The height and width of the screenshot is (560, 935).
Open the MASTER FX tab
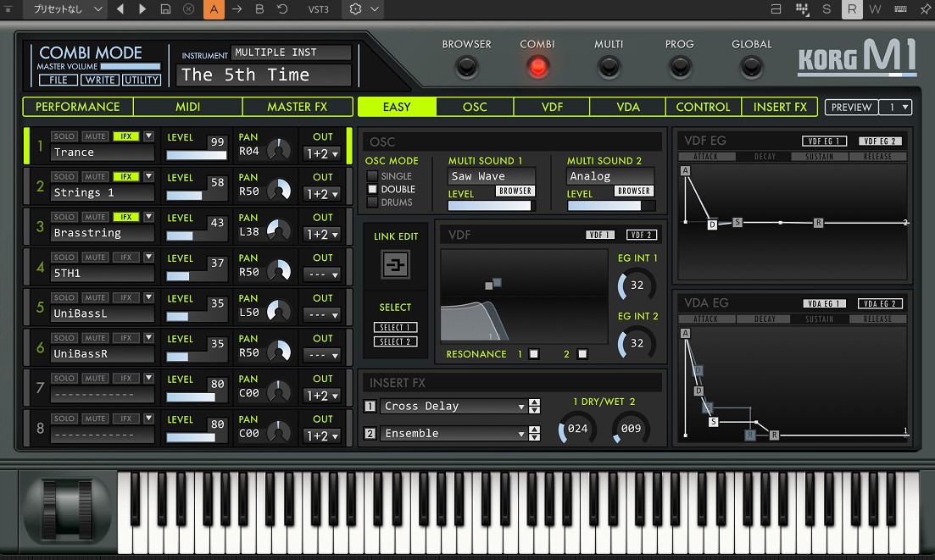pos(297,107)
